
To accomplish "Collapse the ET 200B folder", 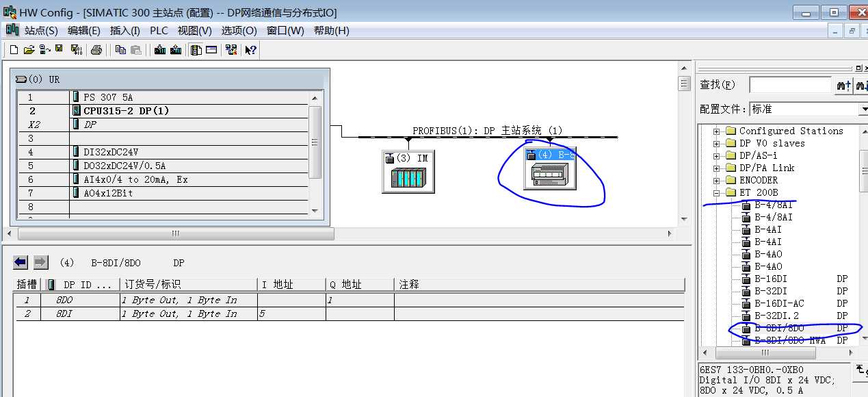I will pyautogui.click(x=717, y=192).
